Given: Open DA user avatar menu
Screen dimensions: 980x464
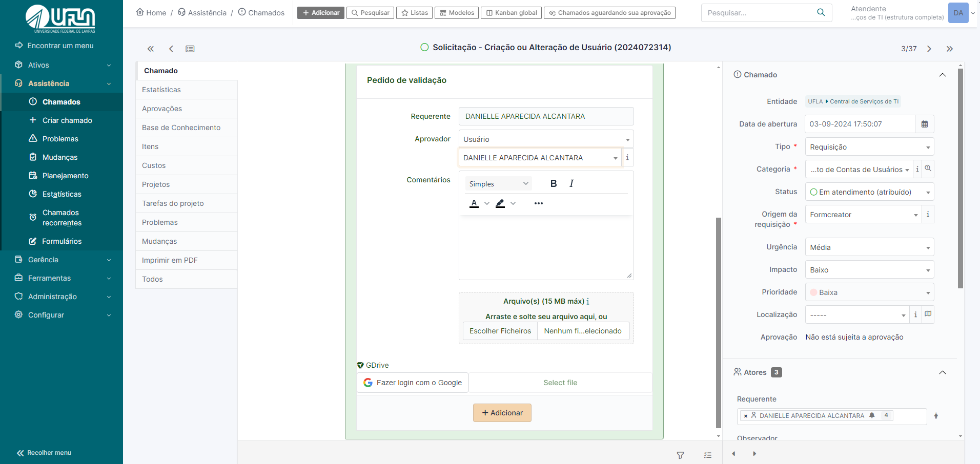Looking at the screenshot, I should tap(958, 13).
